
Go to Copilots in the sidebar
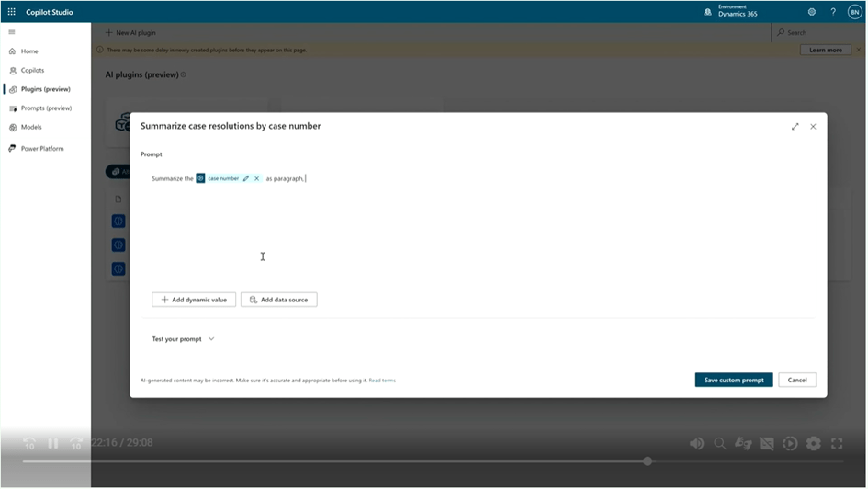[32, 70]
